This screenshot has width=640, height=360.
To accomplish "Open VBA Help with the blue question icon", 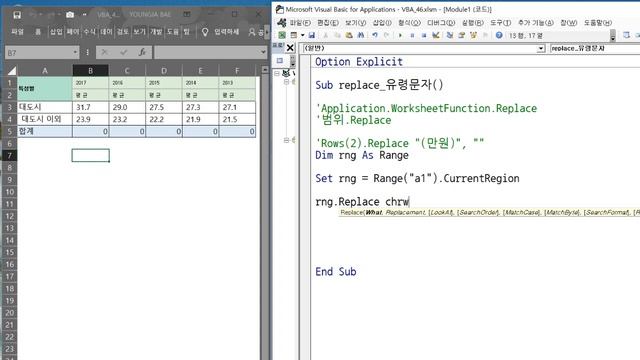I will 499,35.
